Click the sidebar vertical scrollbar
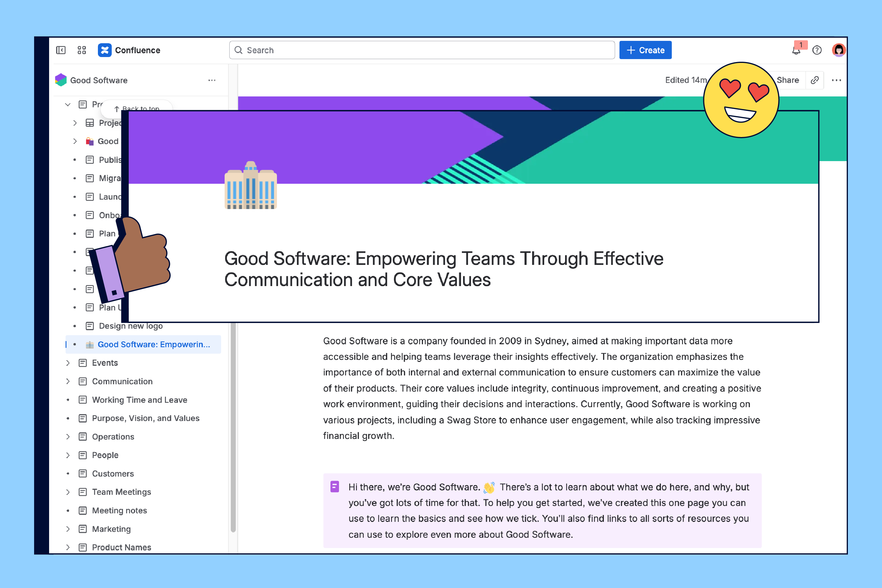Viewport: 882px width, 588px height. click(233, 427)
